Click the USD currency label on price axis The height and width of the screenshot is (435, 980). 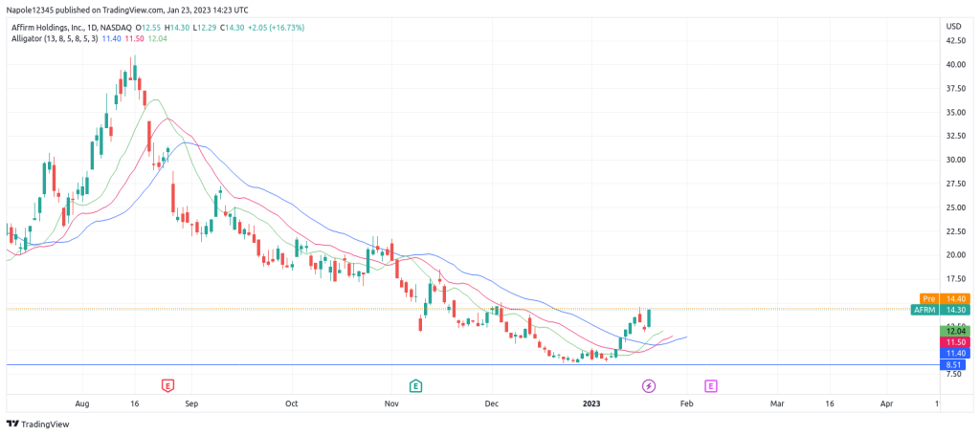click(x=954, y=26)
